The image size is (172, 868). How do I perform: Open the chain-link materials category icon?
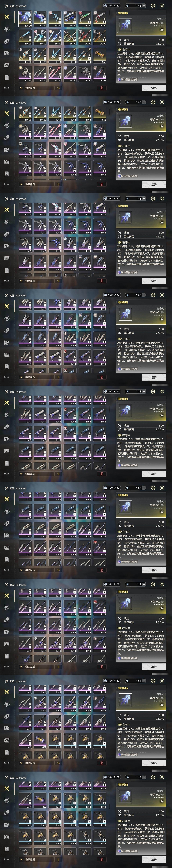pyautogui.click(x=7, y=41)
